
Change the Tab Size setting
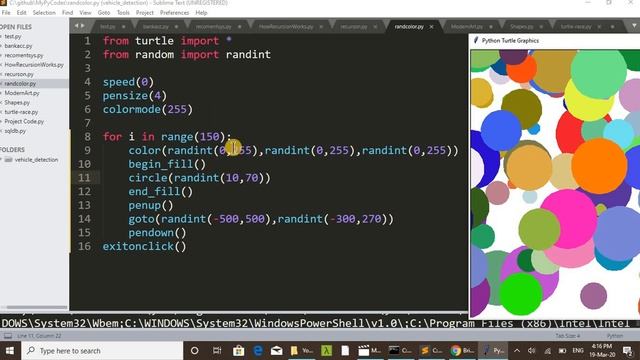tap(567, 336)
